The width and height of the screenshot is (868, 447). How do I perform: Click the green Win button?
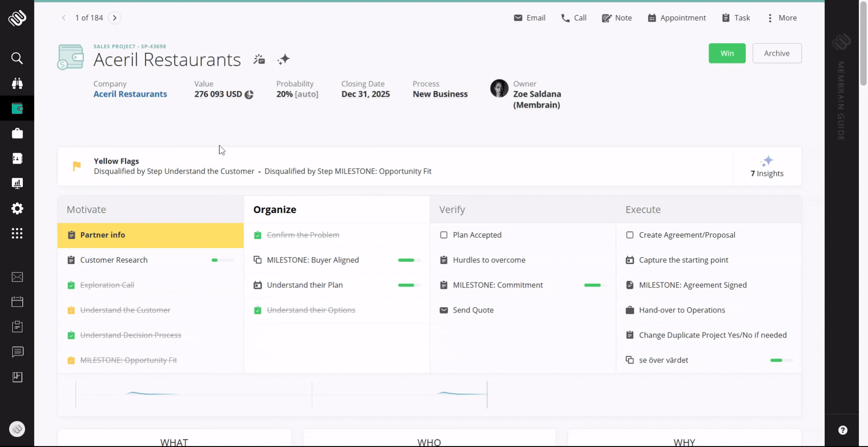(727, 53)
